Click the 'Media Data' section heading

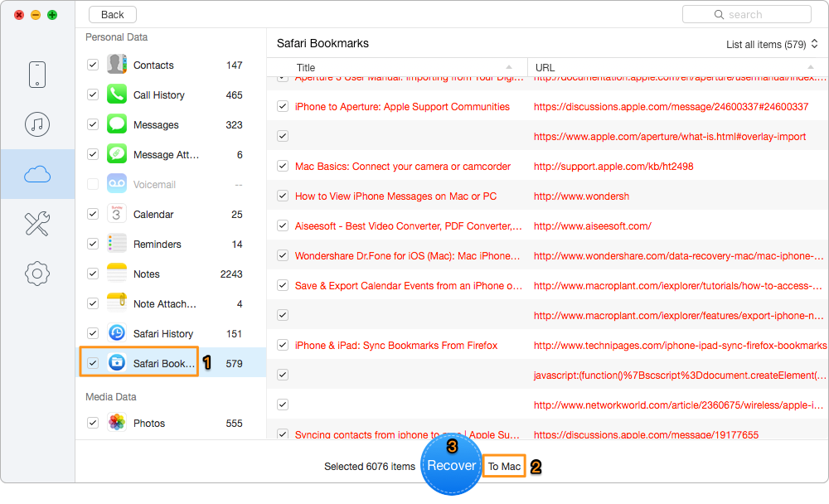coord(111,396)
